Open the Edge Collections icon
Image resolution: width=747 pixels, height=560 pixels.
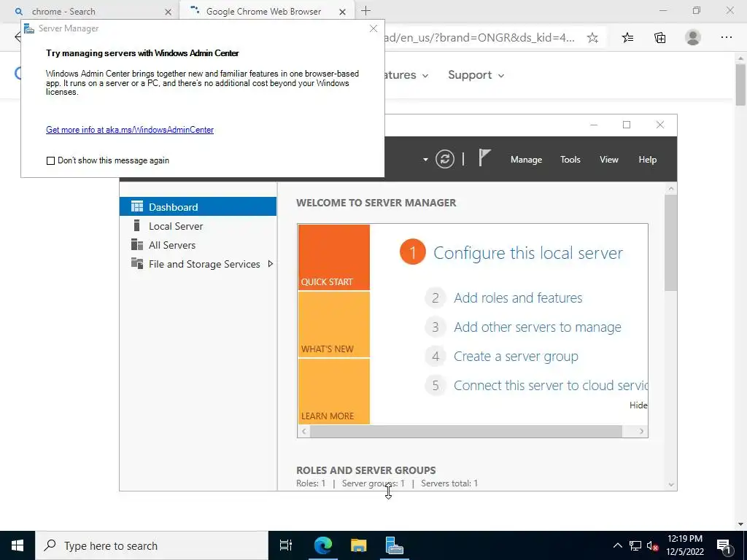(x=660, y=38)
